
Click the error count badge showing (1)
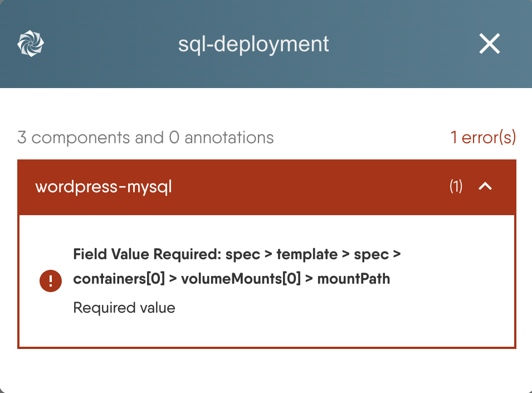(456, 187)
